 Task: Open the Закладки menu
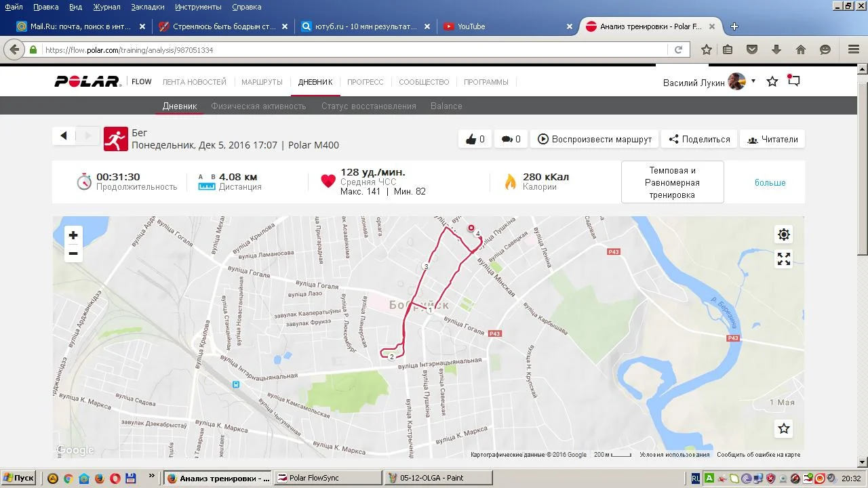click(x=147, y=7)
